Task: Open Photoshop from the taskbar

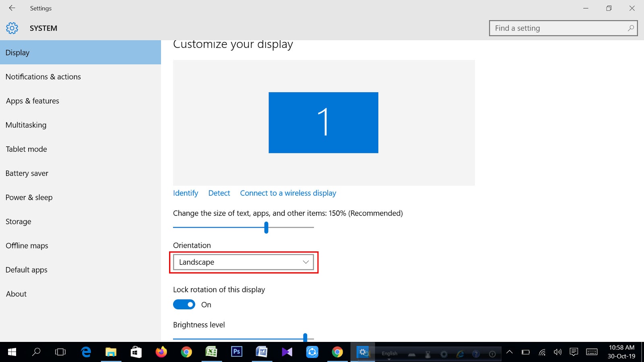Action: tap(237, 352)
